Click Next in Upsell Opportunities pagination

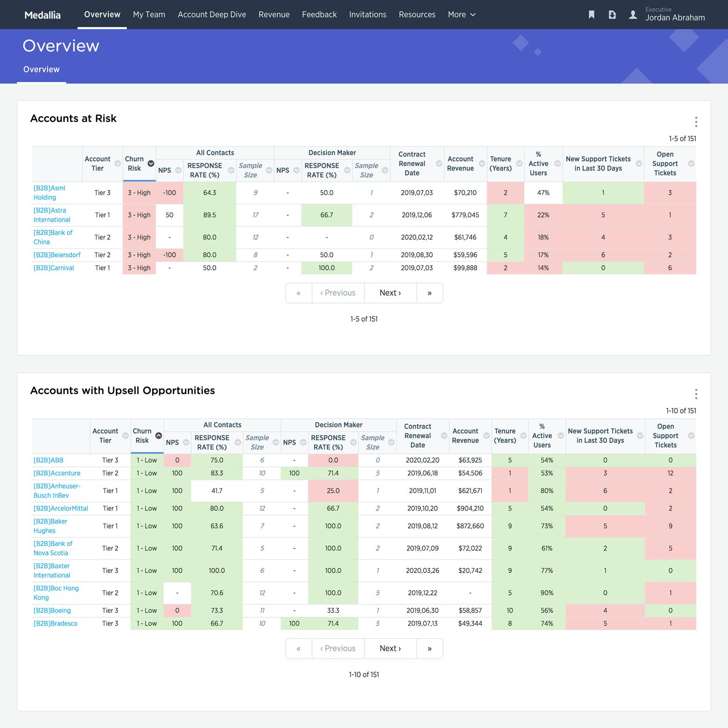pyautogui.click(x=390, y=648)
